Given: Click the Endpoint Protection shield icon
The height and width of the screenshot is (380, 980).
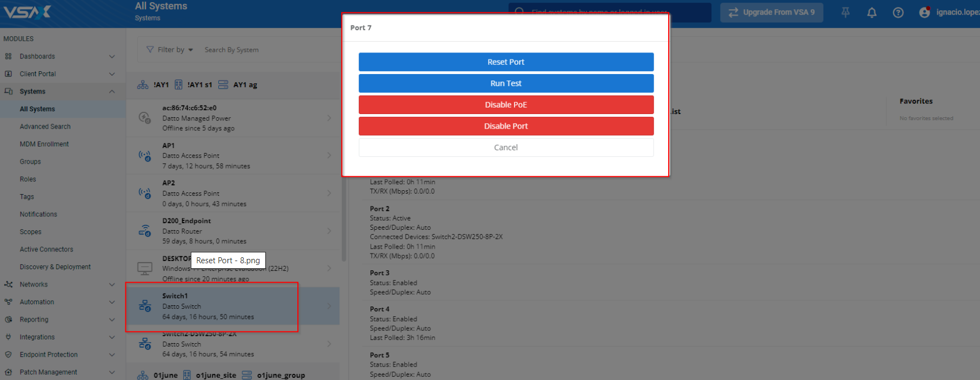Looking at the screenshot, I should 8,355.
